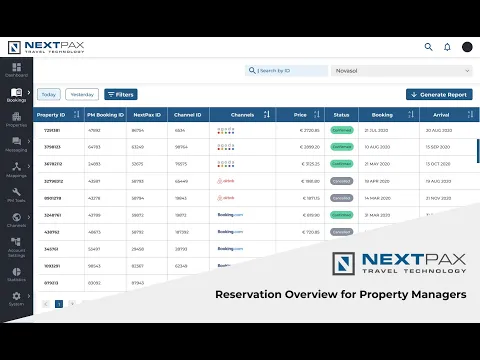Click the search magnifier in top bar
The width and height of the screenshot is (480, 360).
click(429, 47)
